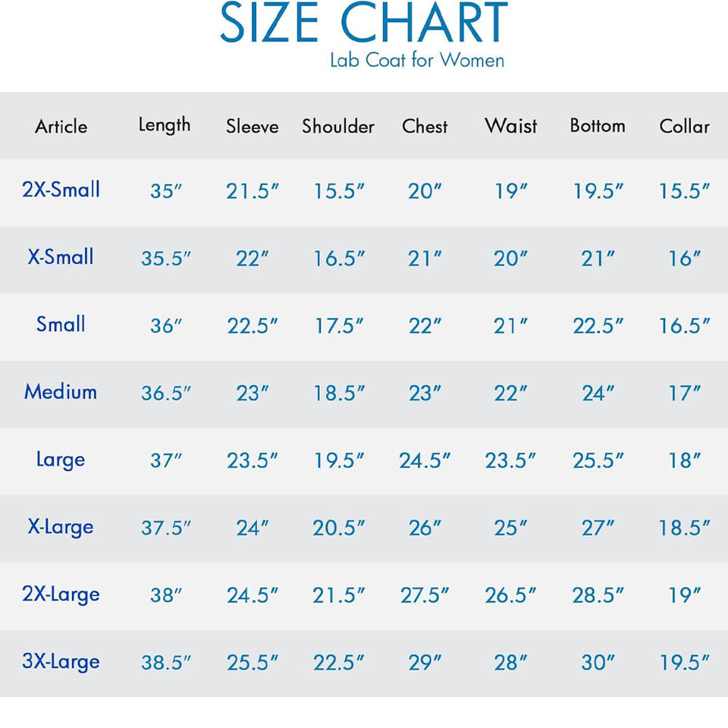This screenshot has height=728, width=728.
Task: Select the Medium size label
Action: coord(61,392)
